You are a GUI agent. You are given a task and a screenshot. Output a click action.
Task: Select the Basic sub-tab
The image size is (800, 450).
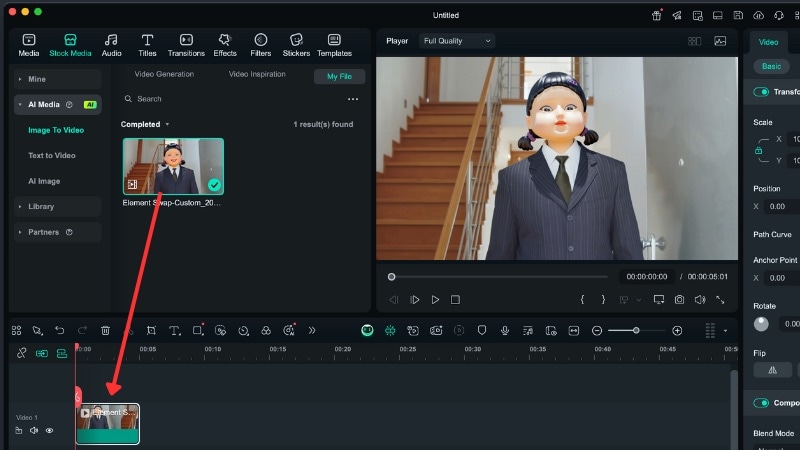(x=771, y=66)
